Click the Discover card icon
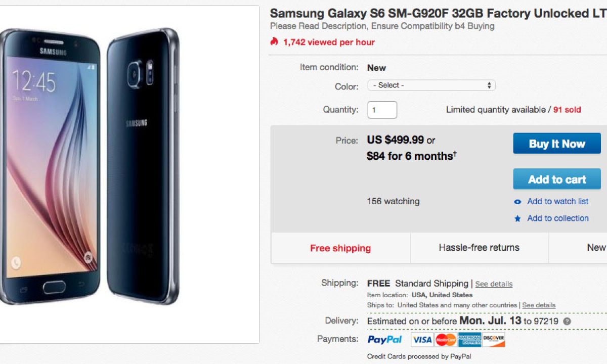Image resolution: width=607 pixels, height=364 pixels. (x=494, y=340)
